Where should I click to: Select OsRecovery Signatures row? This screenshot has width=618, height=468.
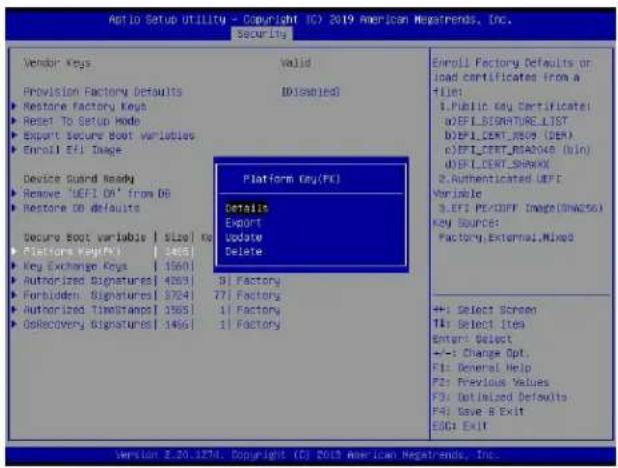click(x=146, y=325)
